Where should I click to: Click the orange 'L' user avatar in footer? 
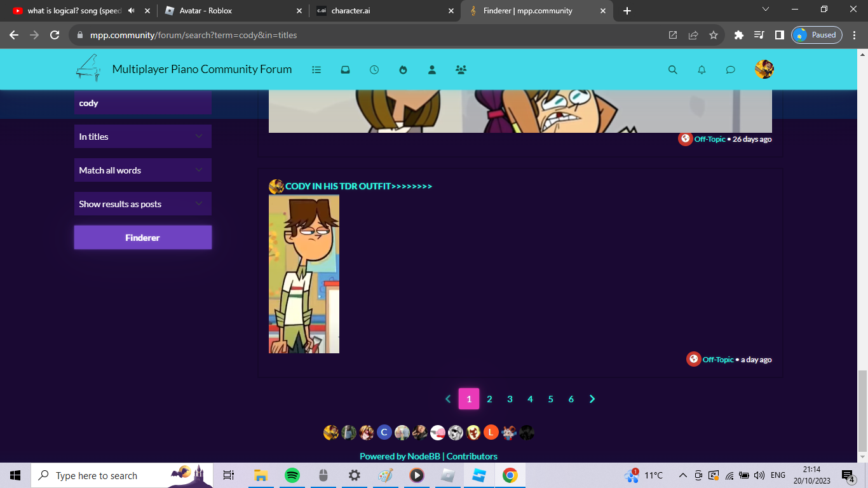[x=491, y=433]
